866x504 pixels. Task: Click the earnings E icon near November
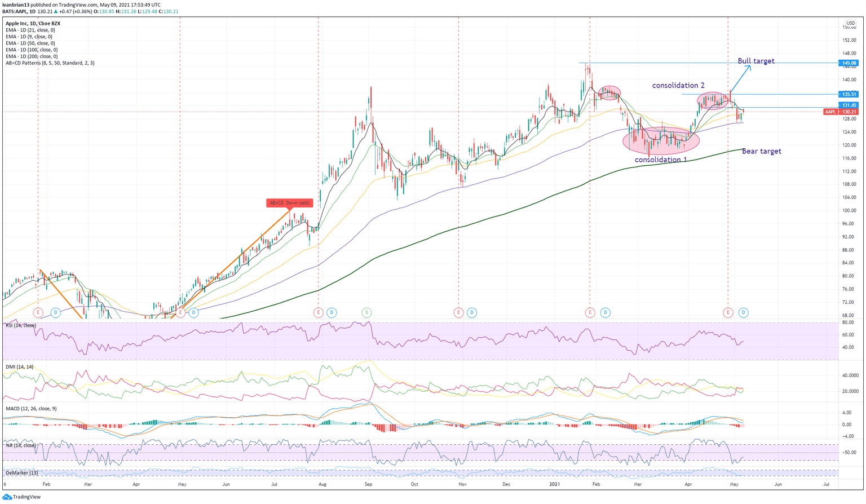(458, 312)
